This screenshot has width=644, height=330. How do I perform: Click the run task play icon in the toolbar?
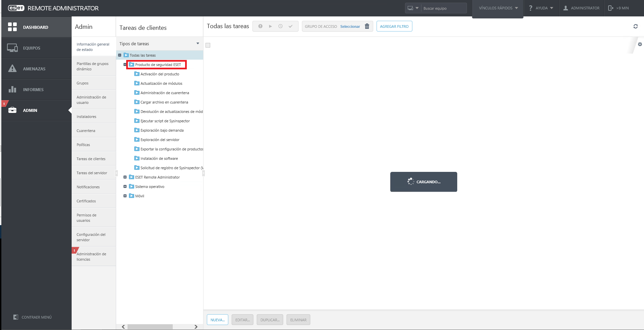[x=270, y=26]
